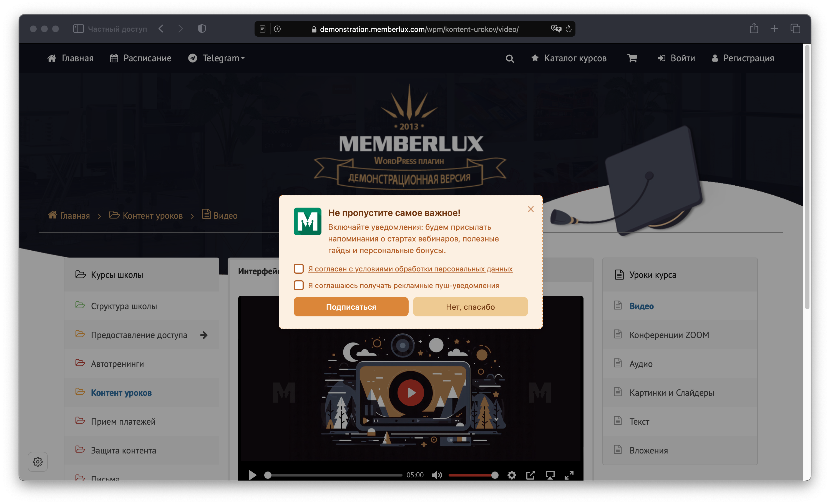
Task: Open the Регистрация page
Action: click(x=743, y=58)
